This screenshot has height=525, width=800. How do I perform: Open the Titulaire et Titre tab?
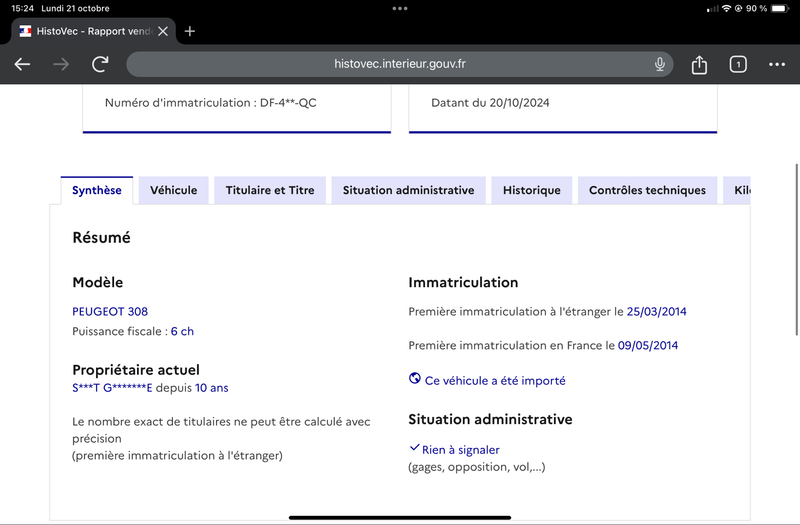[x=270, y=190]
